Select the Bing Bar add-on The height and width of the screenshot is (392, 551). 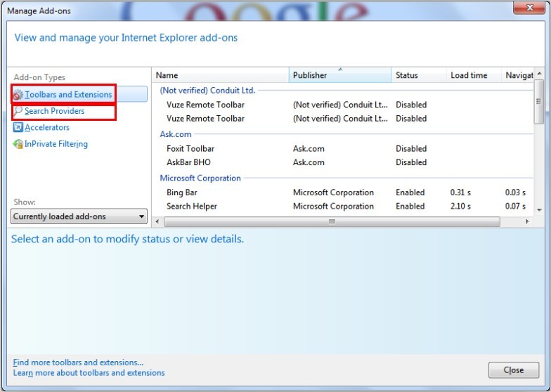point(343,192)
